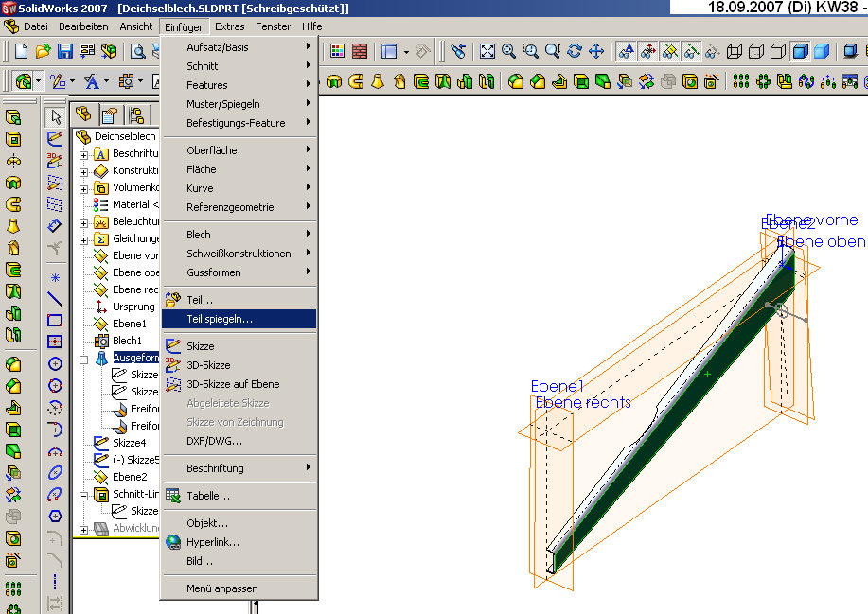The image size is (868, 614).
Task: Expand the Abwicklung tree node
Action: click(83, 530)
